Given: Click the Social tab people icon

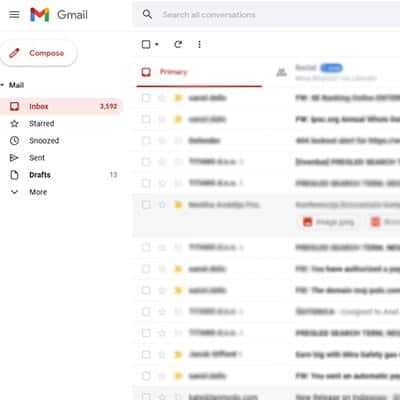Looking at the screenshot, I should [282, 72].
